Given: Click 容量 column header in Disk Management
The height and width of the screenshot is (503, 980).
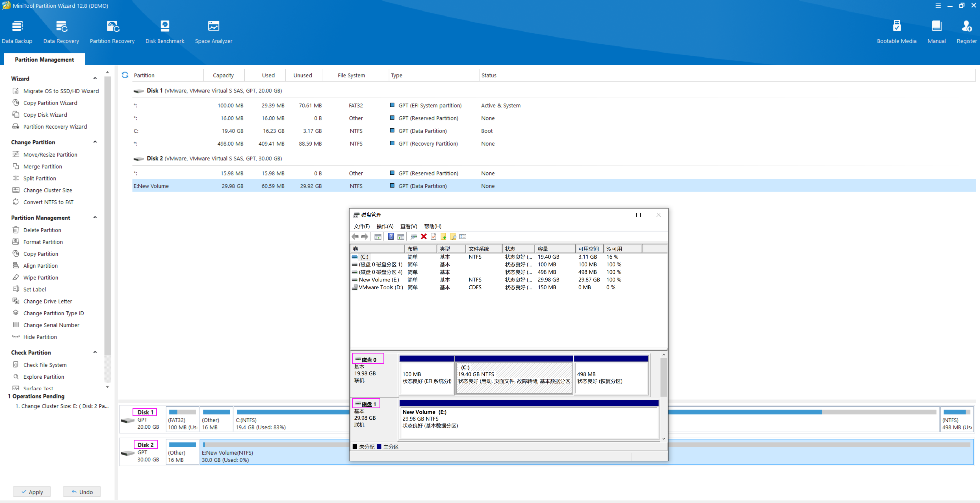Looking at the screenshot, I should click(x=555, y=249).
